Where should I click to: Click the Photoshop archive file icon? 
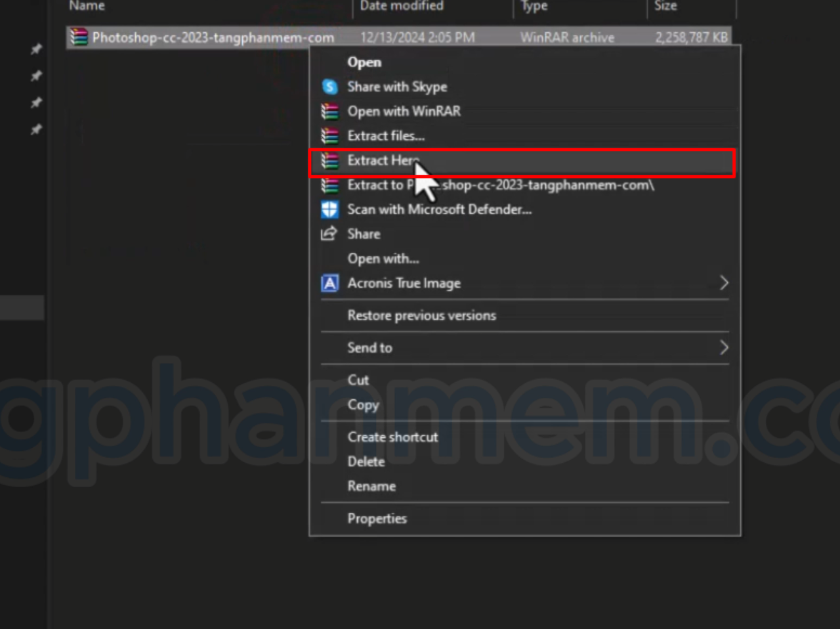click(x=79, y=37)
